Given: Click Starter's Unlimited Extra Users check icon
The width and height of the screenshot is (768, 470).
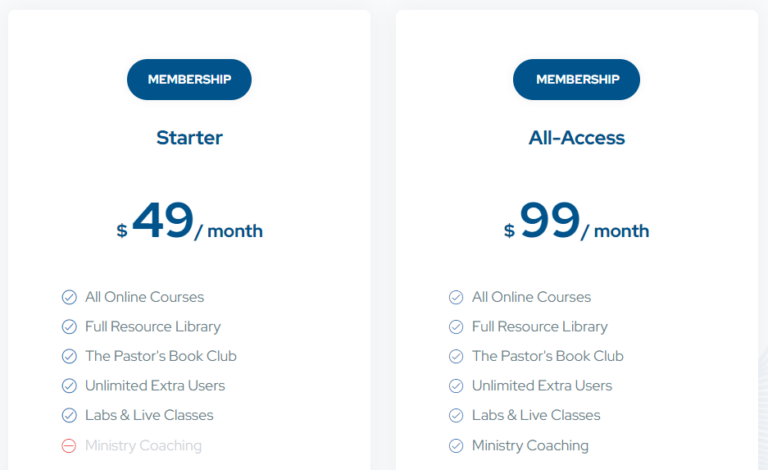Looking at the screenshot, I should (69, 386).
